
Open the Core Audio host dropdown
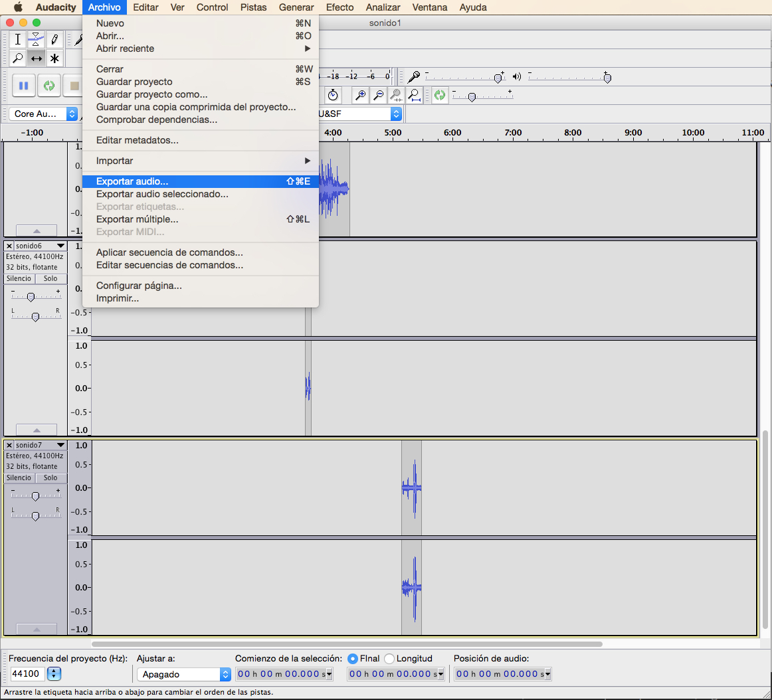click(44, 114)
